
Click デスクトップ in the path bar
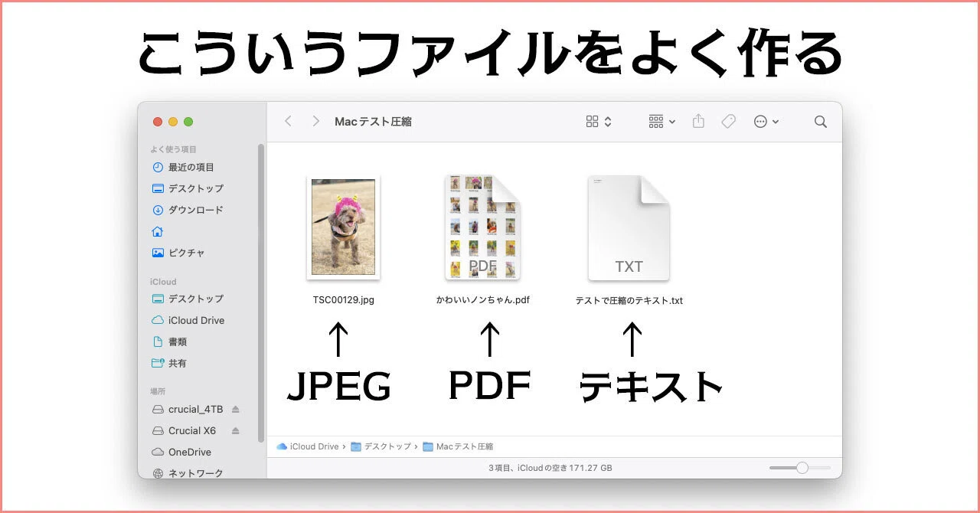[381, 446]
